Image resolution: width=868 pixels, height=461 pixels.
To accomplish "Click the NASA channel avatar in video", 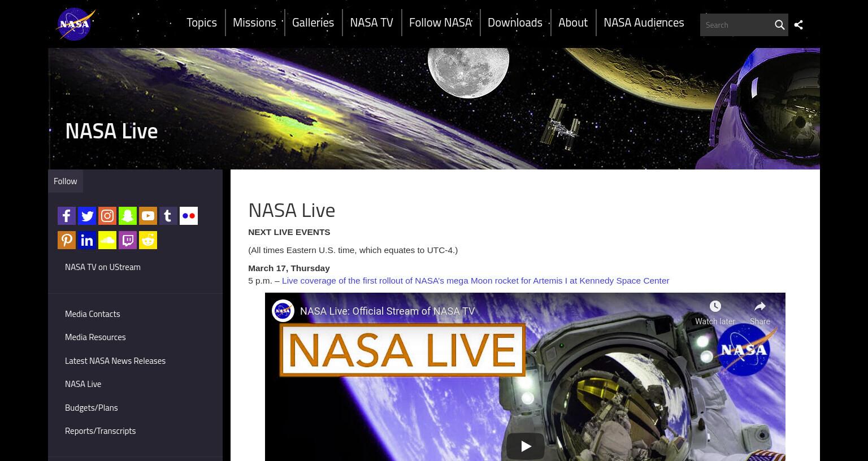I will (283, 311).
